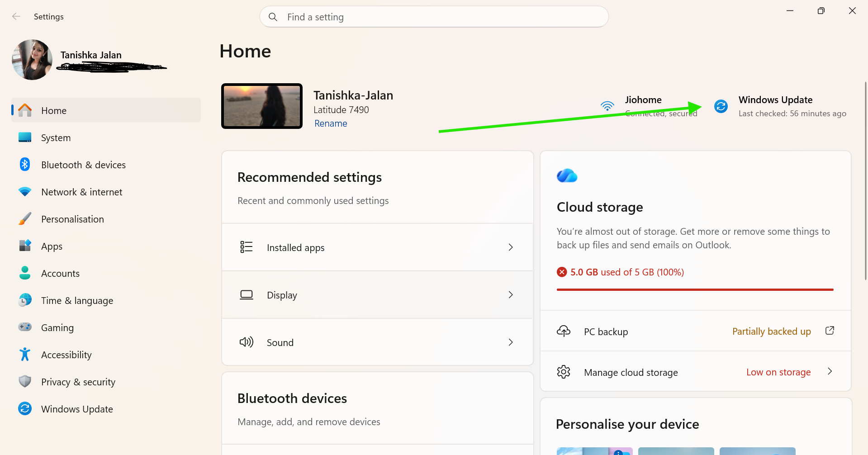Click the Tanishka Jalan account name
Screen dimensions: 868x455
click(91, 55)
